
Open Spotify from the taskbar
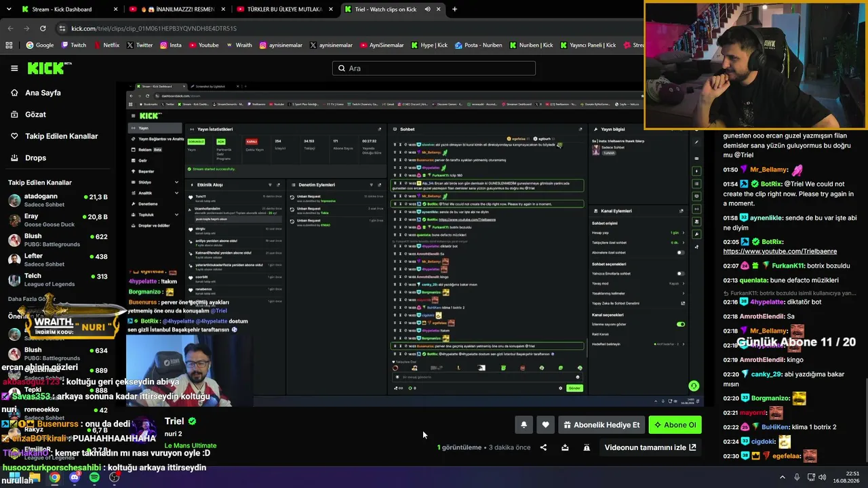[x=94, y=477]
